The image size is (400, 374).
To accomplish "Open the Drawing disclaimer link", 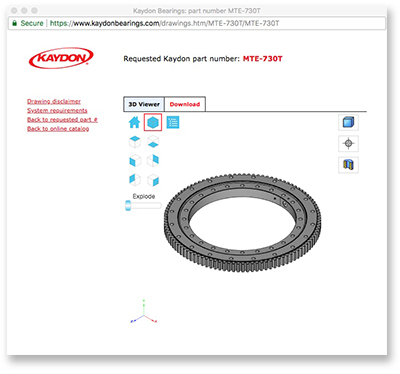I will pos(54,101).
